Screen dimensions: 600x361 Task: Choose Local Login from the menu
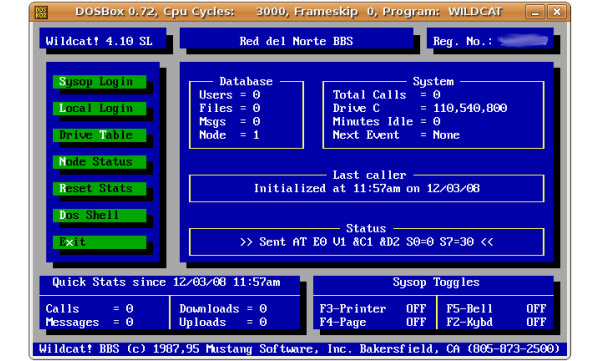[x=99, y=108]
